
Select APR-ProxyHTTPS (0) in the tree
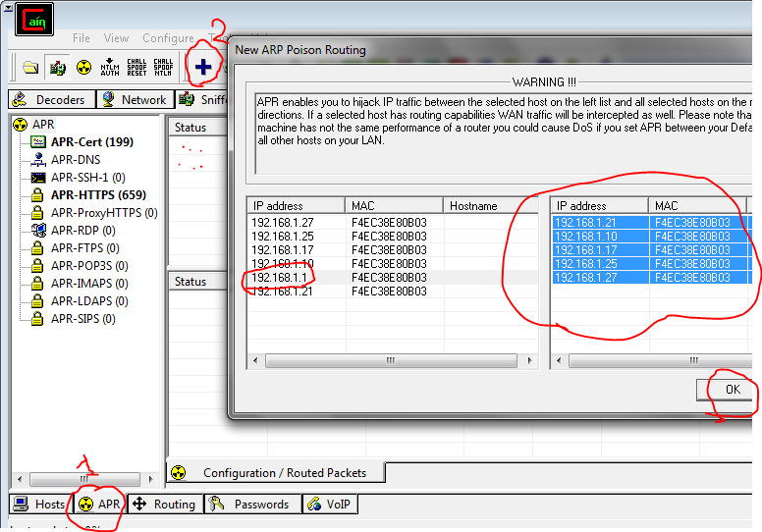tap(104, 213)
